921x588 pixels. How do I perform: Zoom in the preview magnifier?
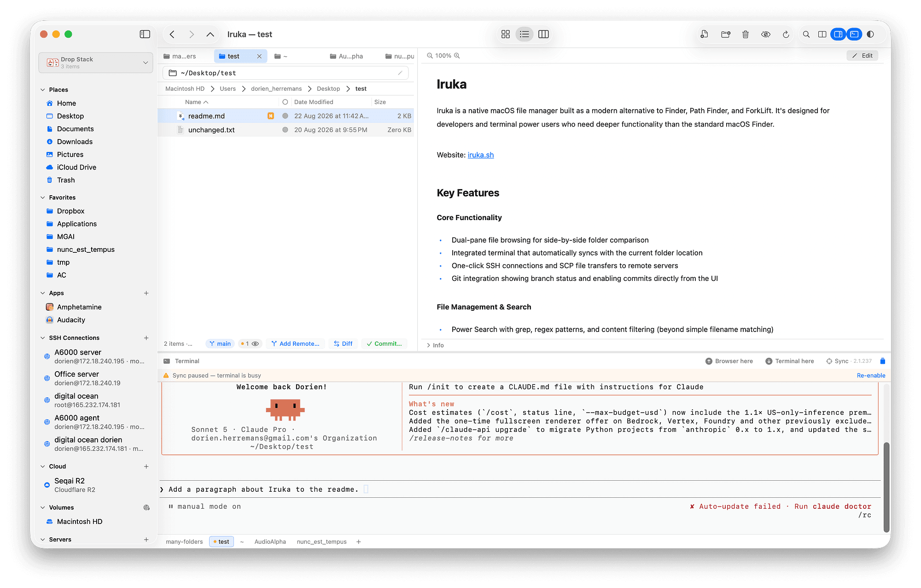[457, 56]
